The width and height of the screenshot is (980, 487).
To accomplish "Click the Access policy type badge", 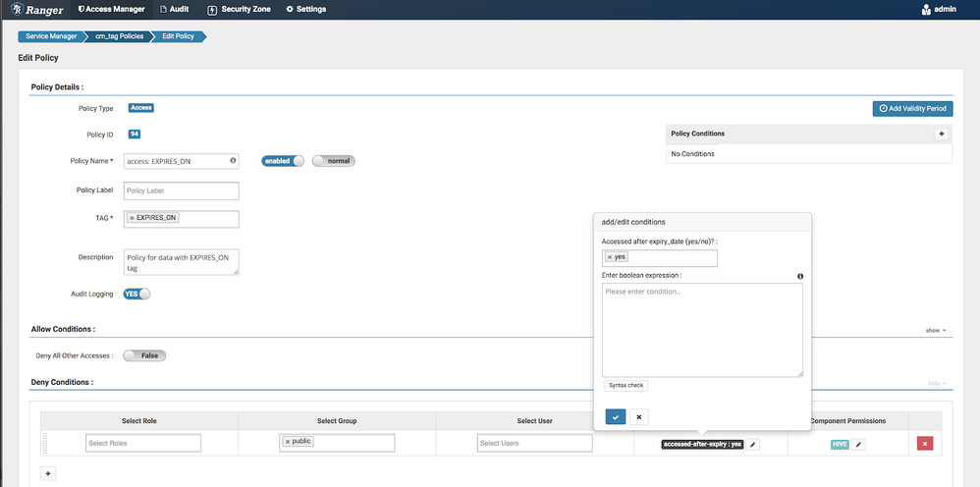I will click(x=141, y=108).
